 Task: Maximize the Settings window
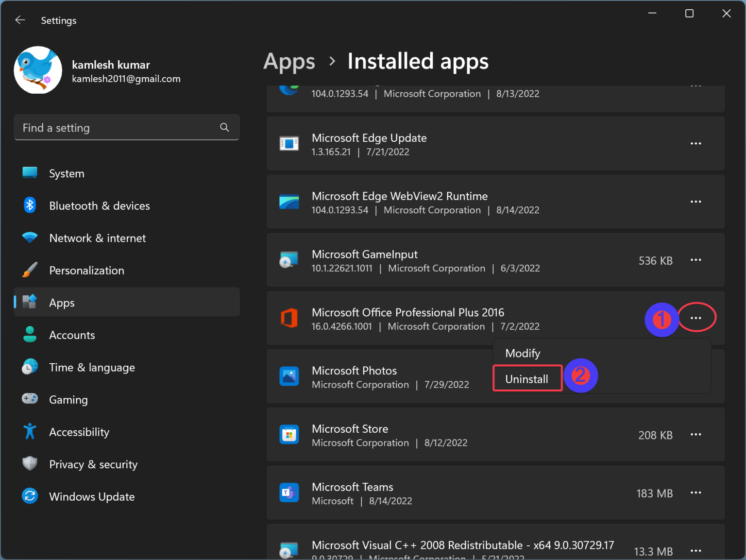click(689, 14)
